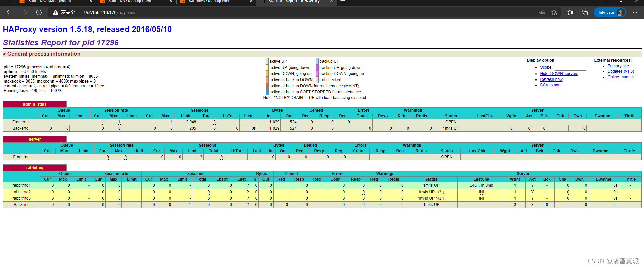The width and height of the screenshot is (644, 267).
Task: Click the InPrivate profile button
Action: 610,12
